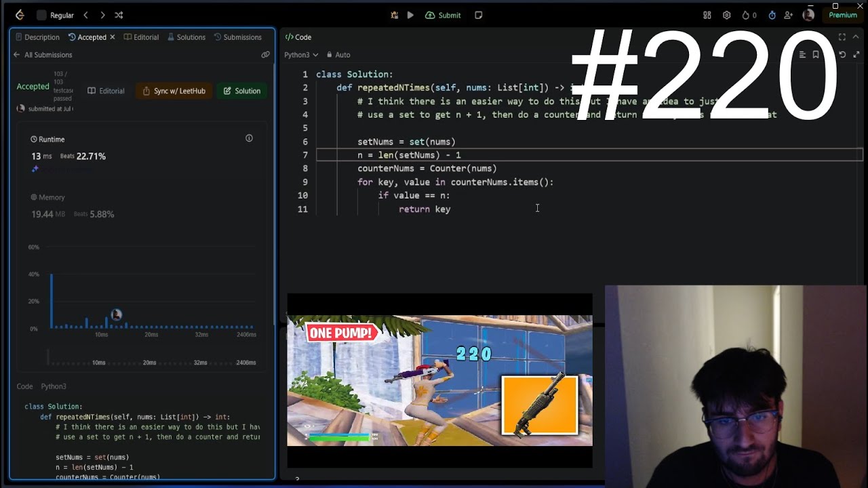Screen dimensions: 868x488
Task: Click the Fortnite 'ONE PUMP!' video thumbnail
Action: click(x=439, y=380)
